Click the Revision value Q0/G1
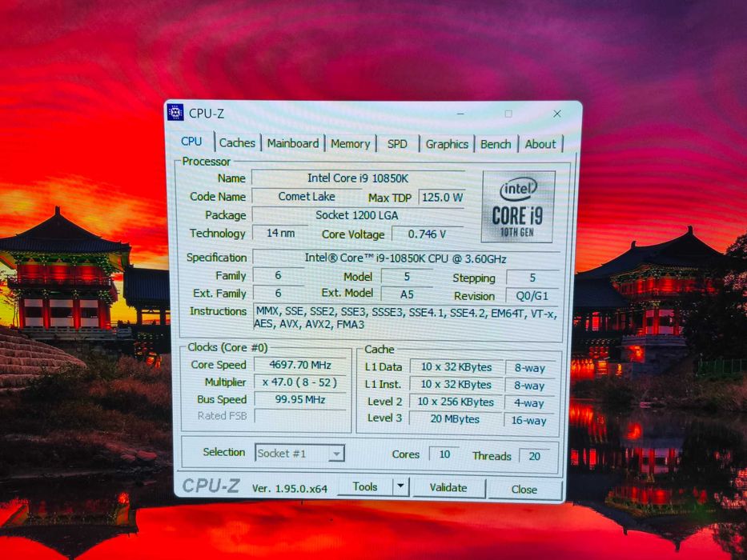The image size is (747, 560). 532,296
